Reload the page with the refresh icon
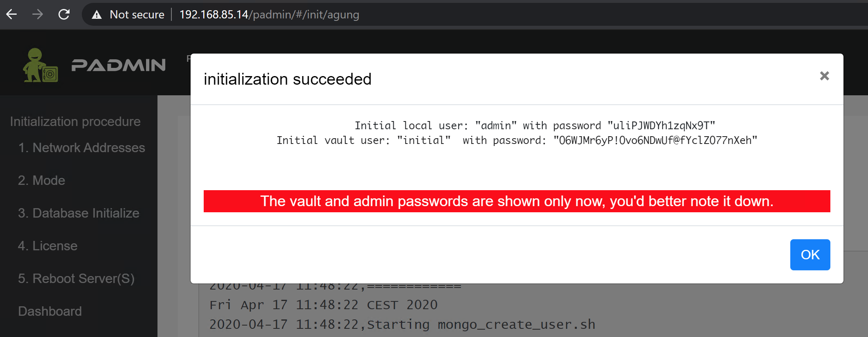The image size is (868, 337). point(64,15)
